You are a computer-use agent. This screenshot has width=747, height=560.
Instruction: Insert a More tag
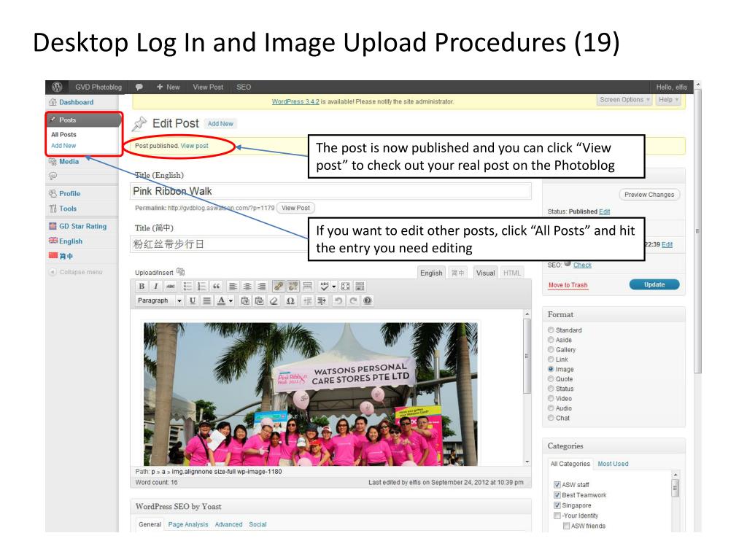pyautogui.click(x=307, y=286)
